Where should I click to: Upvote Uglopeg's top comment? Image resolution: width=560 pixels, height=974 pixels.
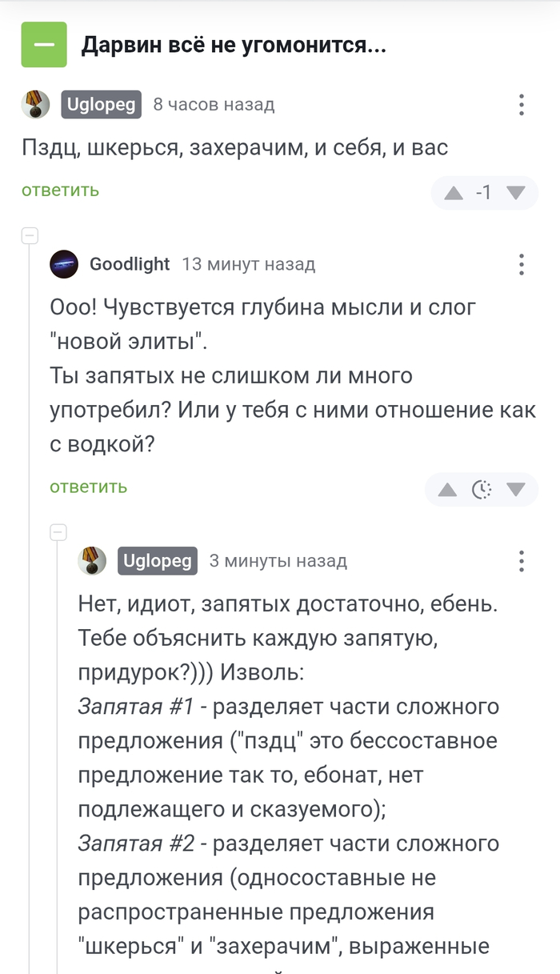[x=454, y=193]
